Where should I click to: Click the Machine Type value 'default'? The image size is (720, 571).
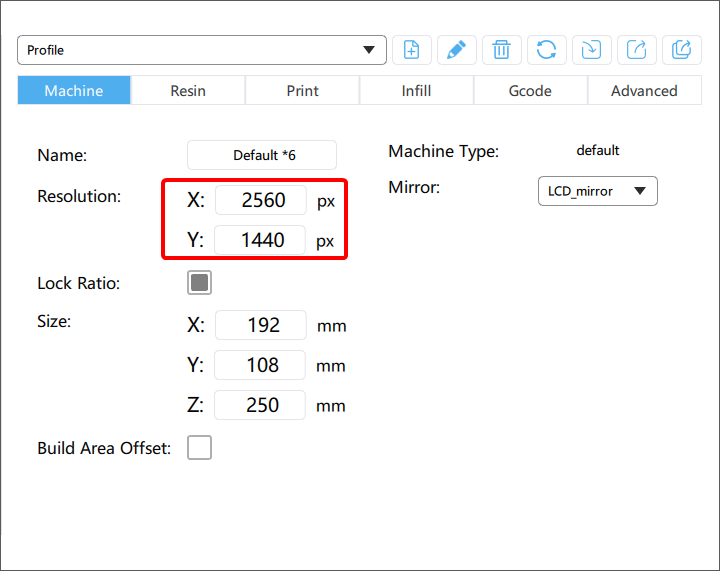click(597, 151)
